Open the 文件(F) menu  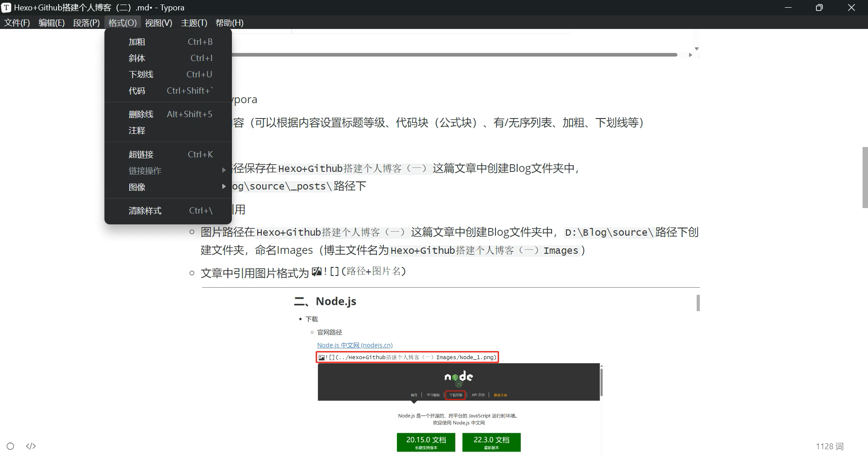point(17,23)
